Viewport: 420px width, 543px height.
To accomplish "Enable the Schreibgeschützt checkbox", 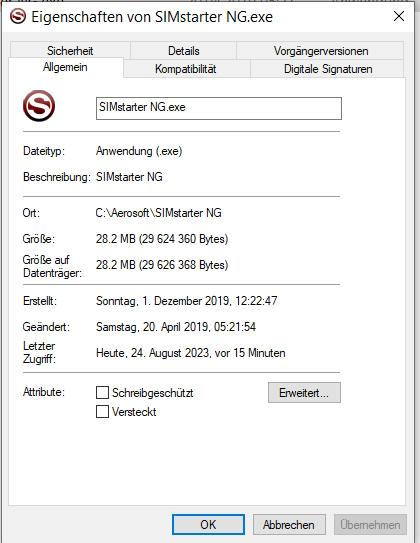I will (x=102, y=393).
